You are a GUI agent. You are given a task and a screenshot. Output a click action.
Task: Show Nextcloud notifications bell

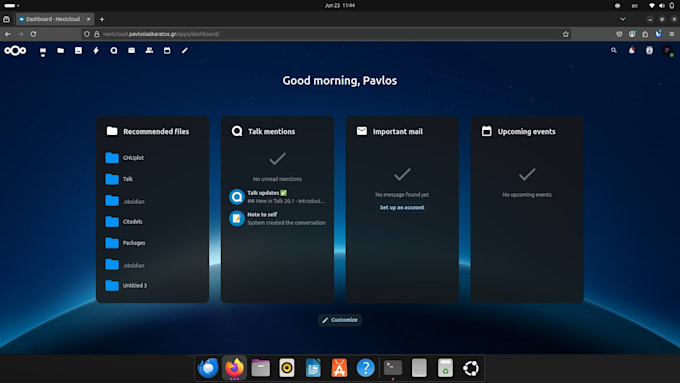pos(631,51)
